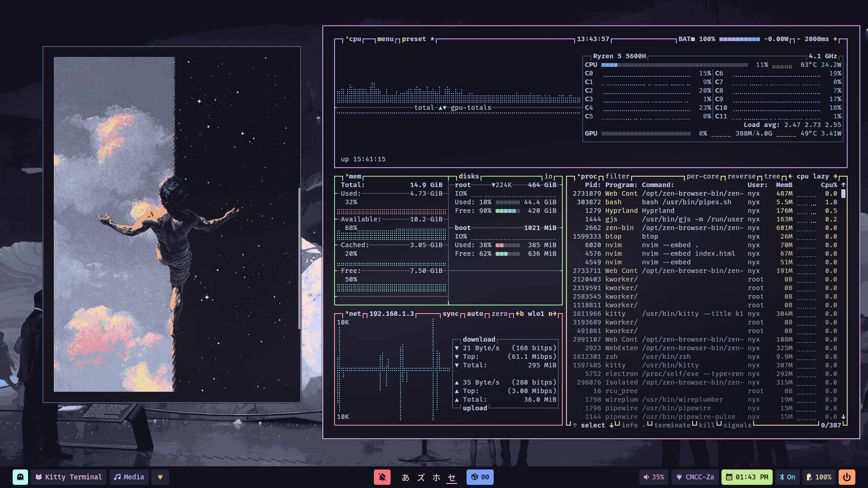Click the blue package updates 00 icon
Image resolution: width=868 pixels, height=488 pixels.
coord(480,477)
